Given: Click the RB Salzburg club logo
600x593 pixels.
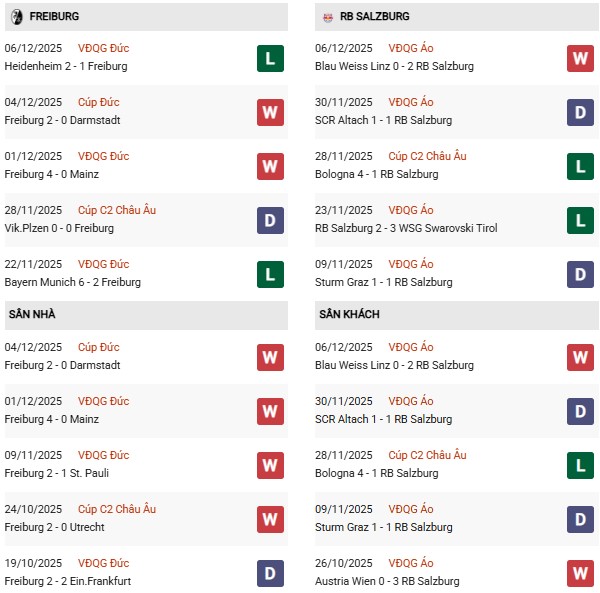Looking at the screenshot, I should (x=327, y=17).
